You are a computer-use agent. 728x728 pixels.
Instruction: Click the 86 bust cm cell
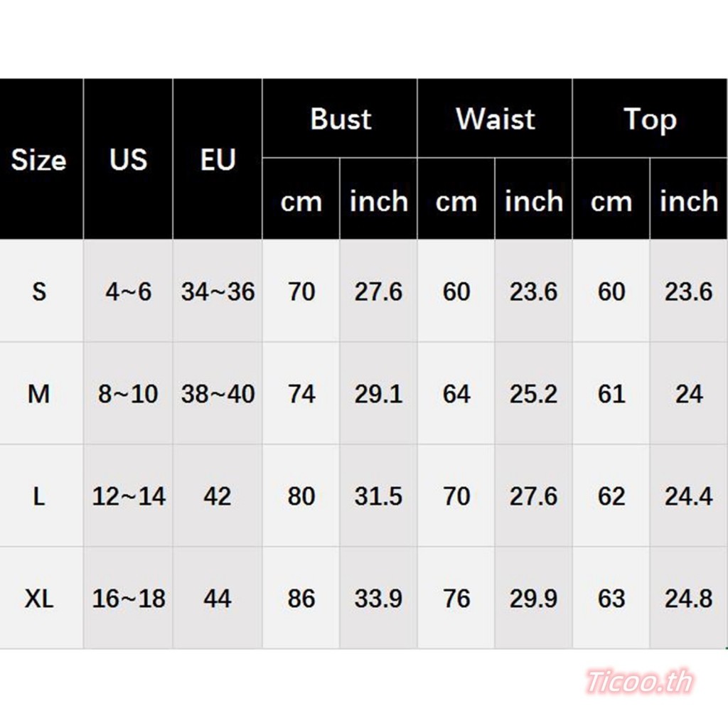pos(301,598)
